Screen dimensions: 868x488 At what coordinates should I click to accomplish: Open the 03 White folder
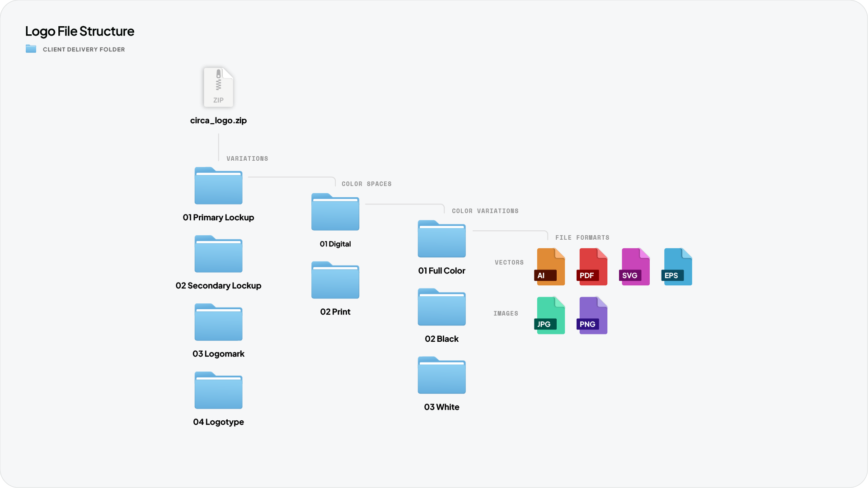click(441, 375)
